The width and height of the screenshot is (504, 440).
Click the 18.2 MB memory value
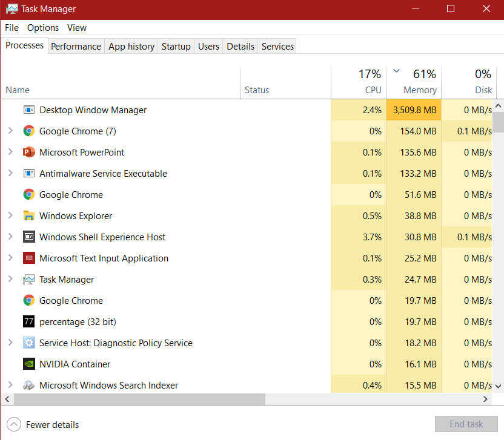coord(420,343)
